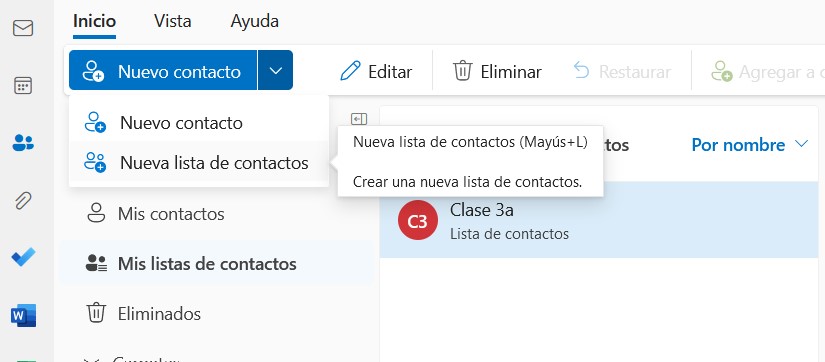Screen dimensions: 825x362
Task: Choose Nuevo contacto from dropdown menu
Action: [x=199, y=123]
